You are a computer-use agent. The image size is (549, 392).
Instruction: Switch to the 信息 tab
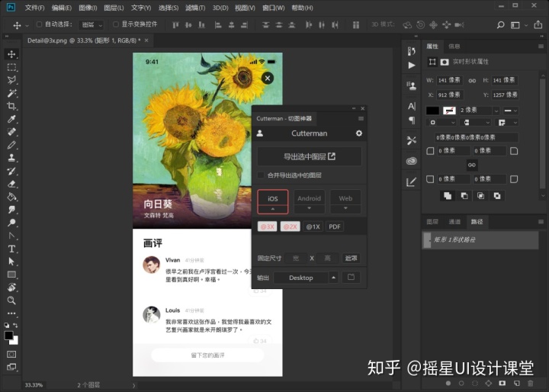pyautogui.click(x=454, y=47)
